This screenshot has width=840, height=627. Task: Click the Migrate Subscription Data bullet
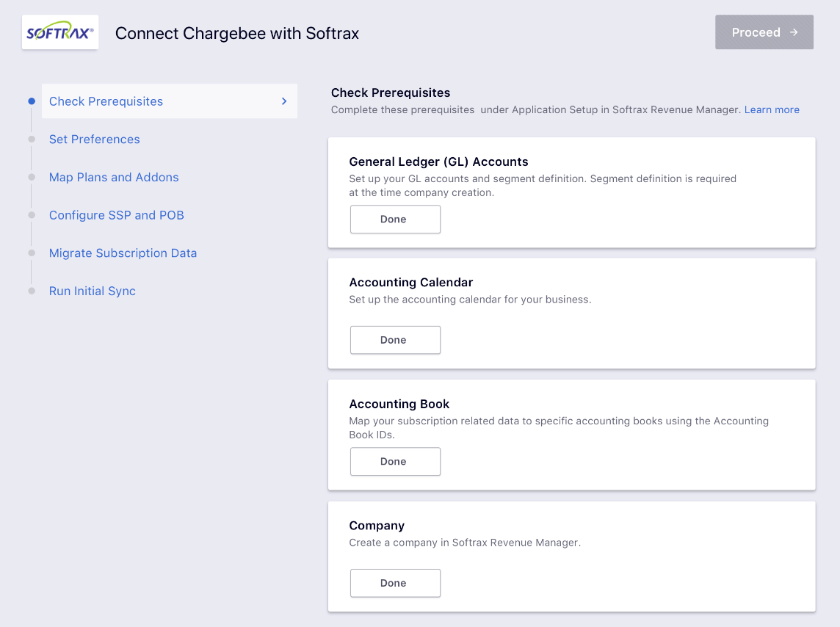point(32,253)
